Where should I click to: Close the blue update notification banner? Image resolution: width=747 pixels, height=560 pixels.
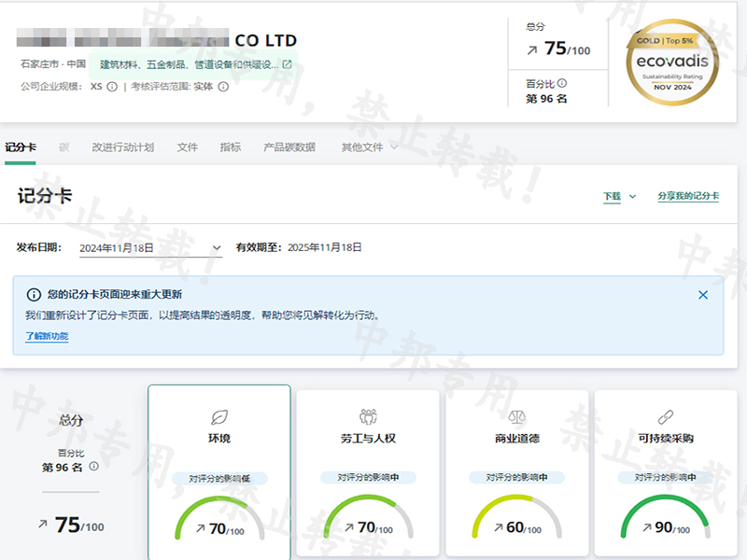click(703, 295)
